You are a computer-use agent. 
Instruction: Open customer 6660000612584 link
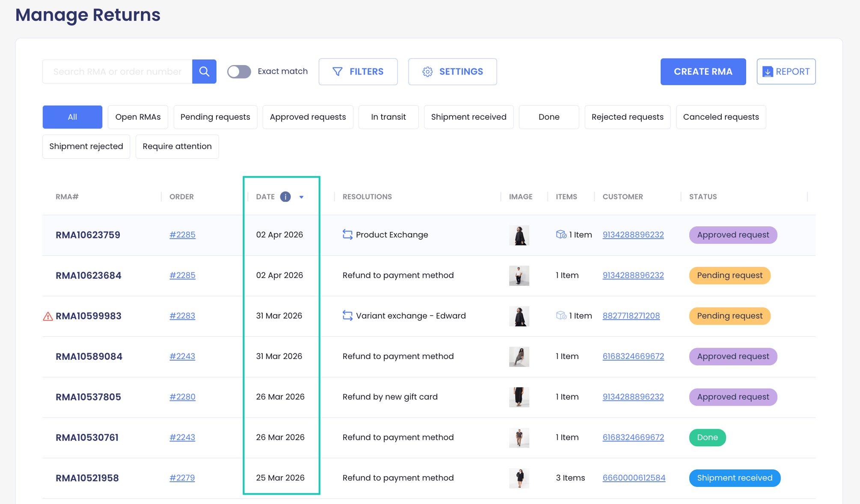coord(634,478)
